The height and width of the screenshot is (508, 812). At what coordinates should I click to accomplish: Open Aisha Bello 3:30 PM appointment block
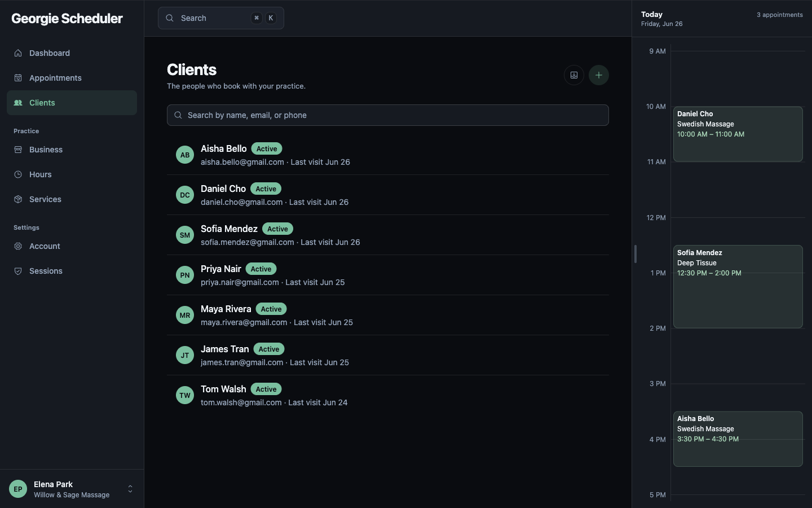click(x=738, y=439)
